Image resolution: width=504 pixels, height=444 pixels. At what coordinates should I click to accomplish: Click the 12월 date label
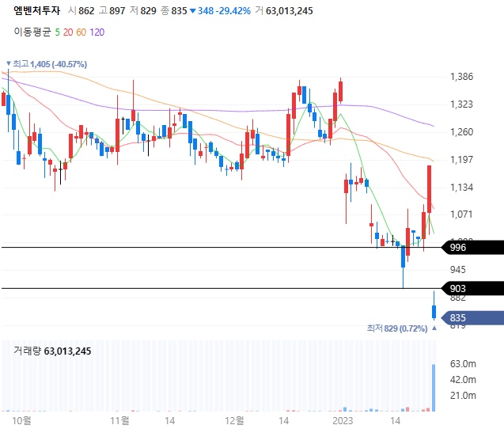(234, 420)
